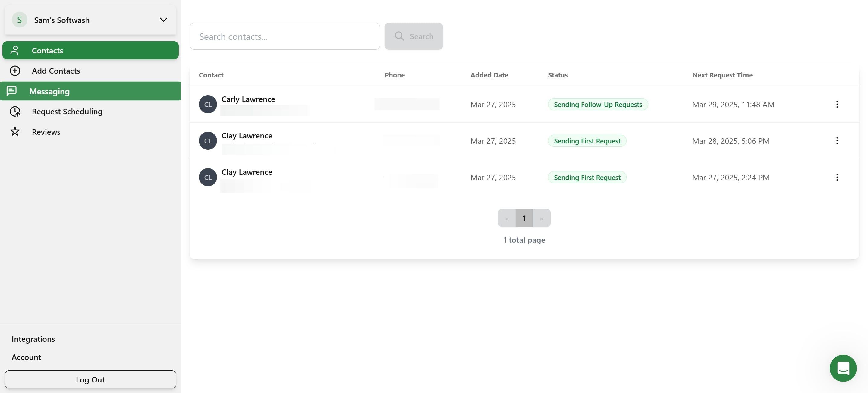Open the Account menu item

click(x=26, y=357)
